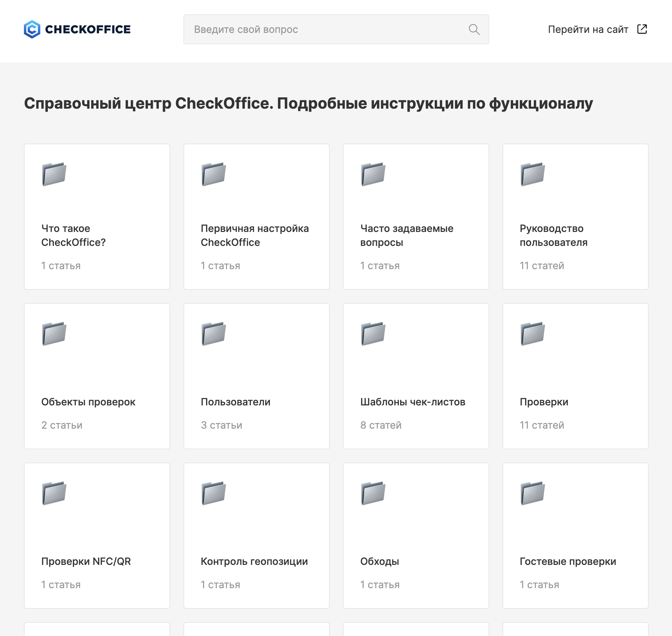The image size is (672, 636).
Task: Focus the 'Введите свой вопрос' search field
Action: point(325,30)
